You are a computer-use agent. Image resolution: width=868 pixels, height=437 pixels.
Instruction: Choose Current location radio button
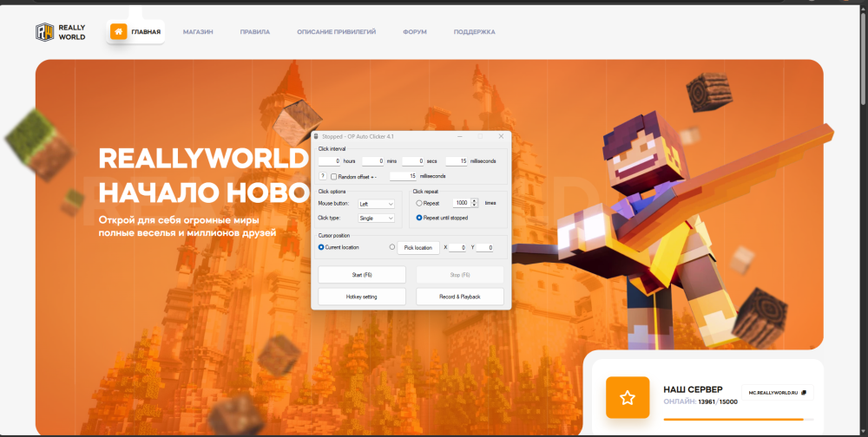pyautogui.click(x=321, y=247)
